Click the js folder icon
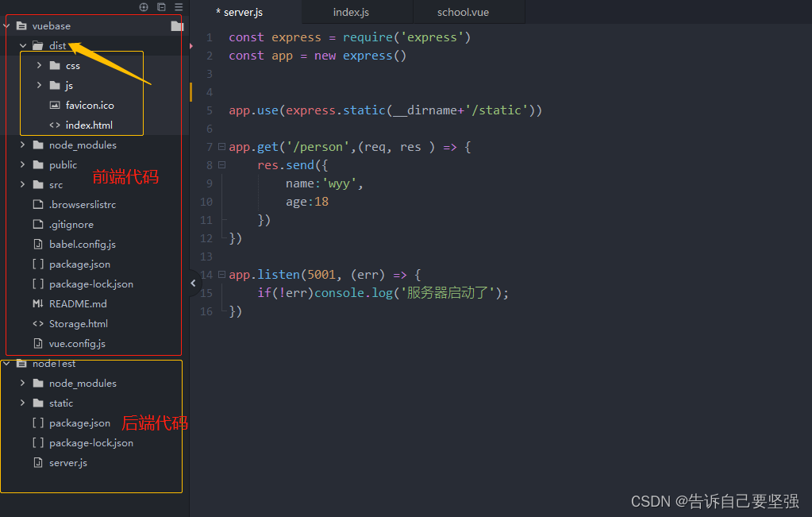Screen dimensions: 812x517 point(55,85)
